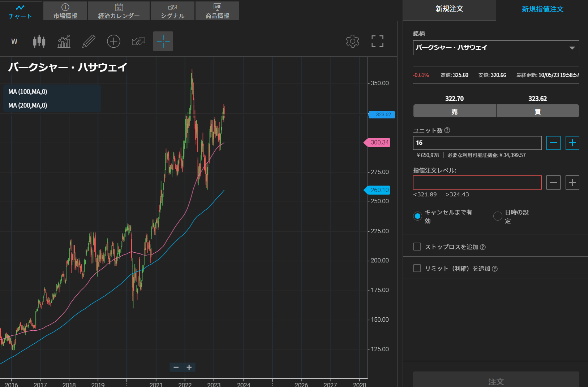
Task: Click the circled plus add icon
Action: point(113,42)
